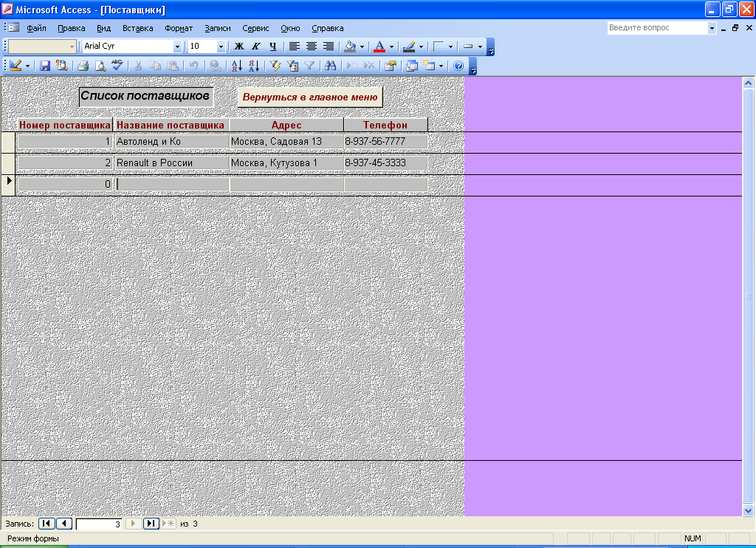This screenshot has width=756, height=548.
Task: Open the Сервис menu
Action: (255, 28)
